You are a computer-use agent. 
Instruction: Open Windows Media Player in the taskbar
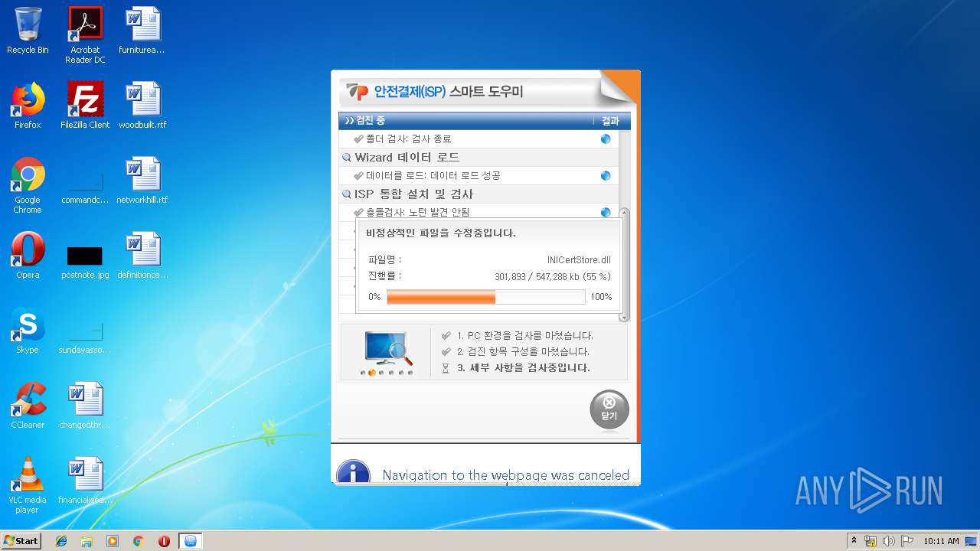(113, 541)
